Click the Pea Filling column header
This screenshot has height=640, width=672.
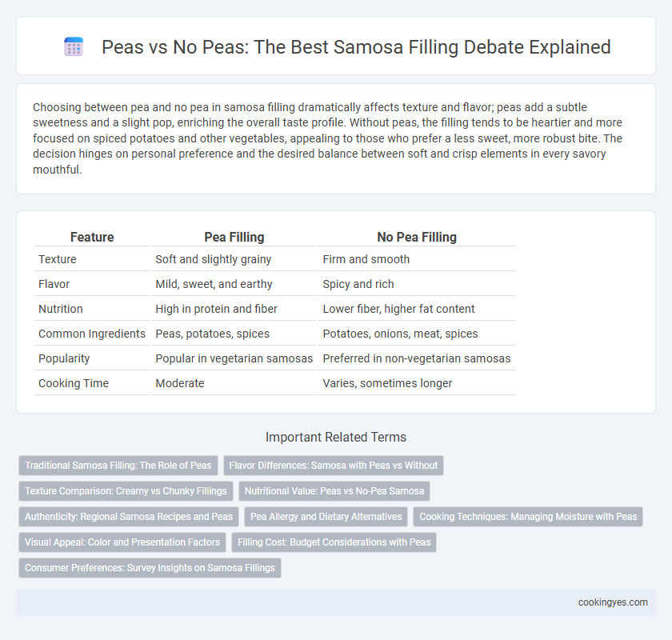coord(234,237)
